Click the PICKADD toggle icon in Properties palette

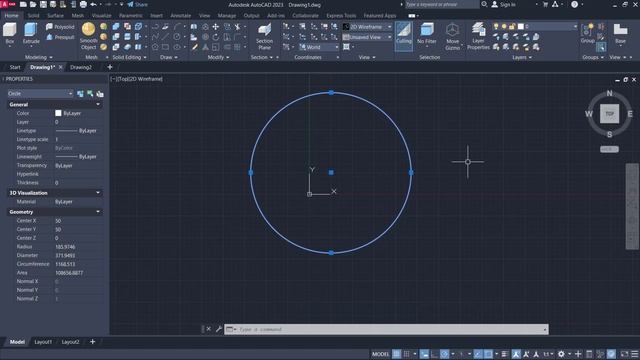[x=80, y=94]
